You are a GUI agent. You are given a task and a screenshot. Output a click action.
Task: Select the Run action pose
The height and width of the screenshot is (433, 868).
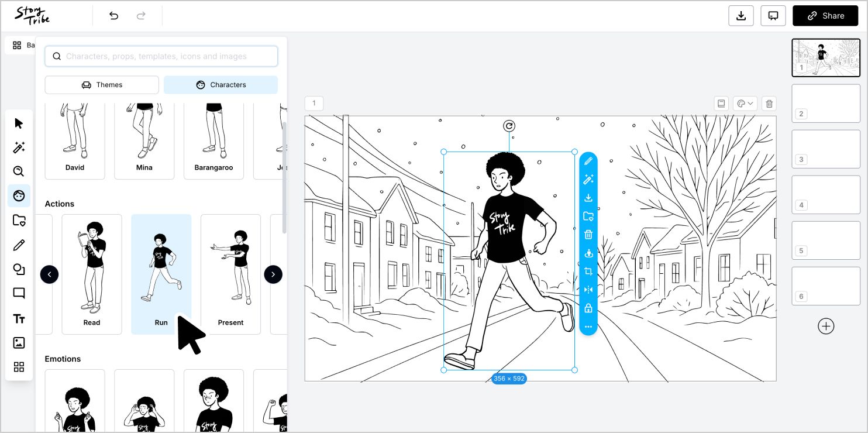tap(161, 274)
